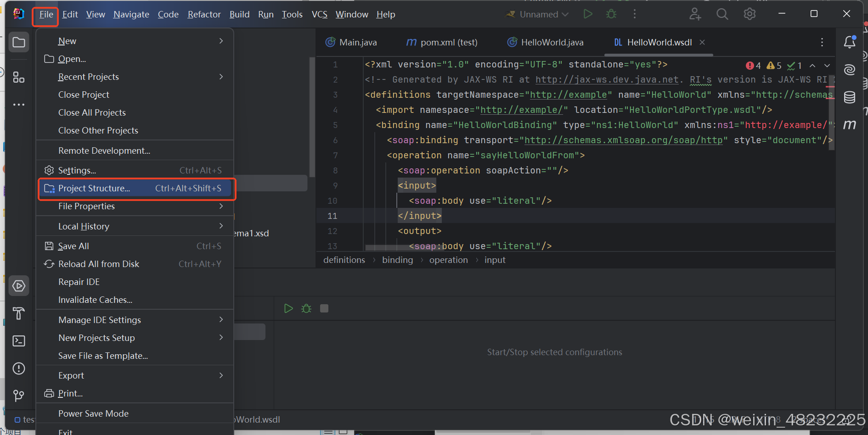The image size is (868, 435).
Task: Choose Print... from File menu
Action: (135, 393)
